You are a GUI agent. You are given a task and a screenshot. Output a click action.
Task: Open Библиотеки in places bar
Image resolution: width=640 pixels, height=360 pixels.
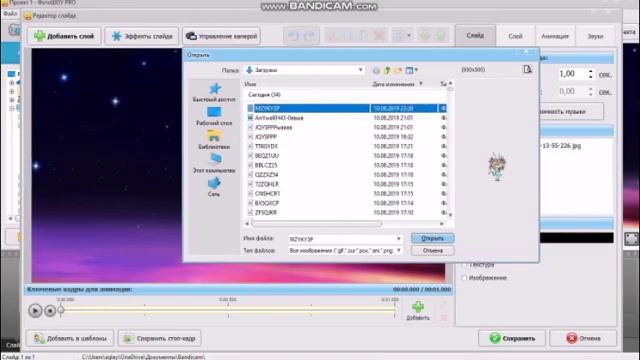point(214,140)
